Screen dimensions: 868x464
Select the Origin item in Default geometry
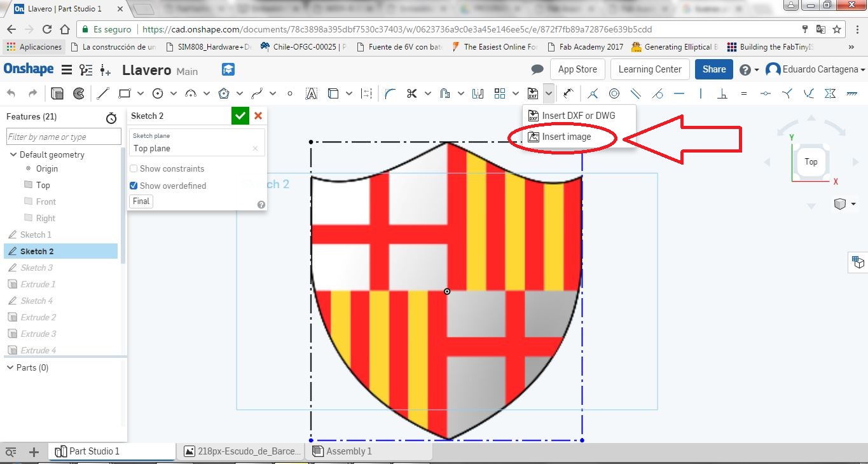coord(47,168)
